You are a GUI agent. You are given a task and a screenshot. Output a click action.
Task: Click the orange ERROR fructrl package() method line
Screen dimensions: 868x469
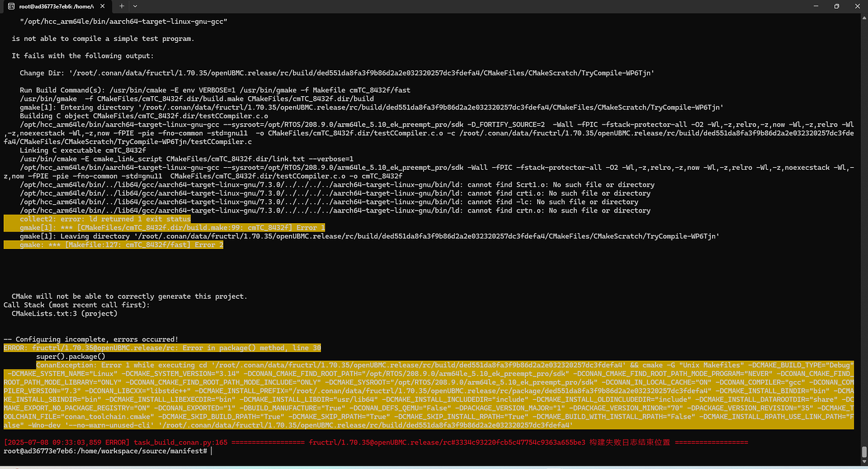pos(162,348)
